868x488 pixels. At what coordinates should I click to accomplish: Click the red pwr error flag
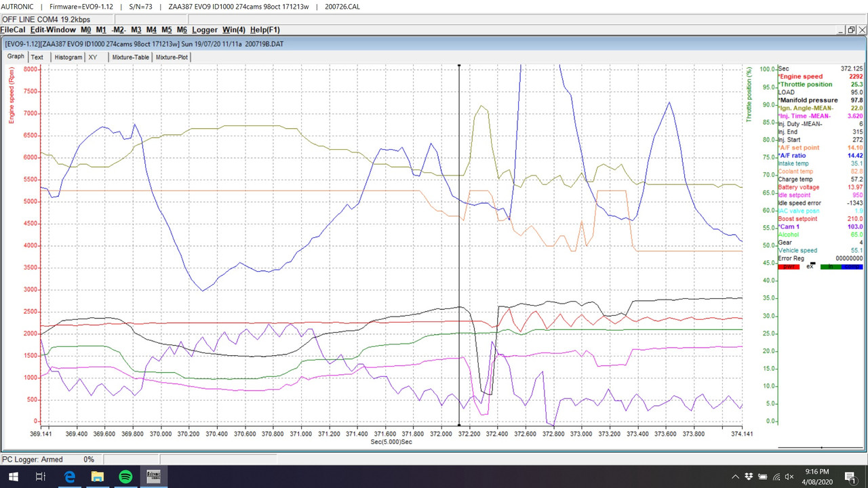click(789, 266)
